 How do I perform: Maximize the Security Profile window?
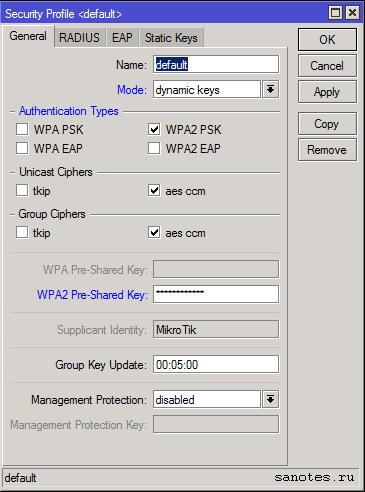[x=335, y=13]
